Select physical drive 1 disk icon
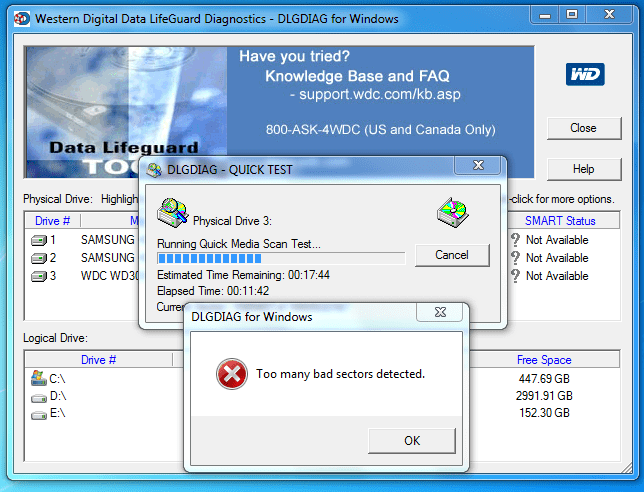Image resolution: width=644 pixels, height=492 pixels. [39, 240]
